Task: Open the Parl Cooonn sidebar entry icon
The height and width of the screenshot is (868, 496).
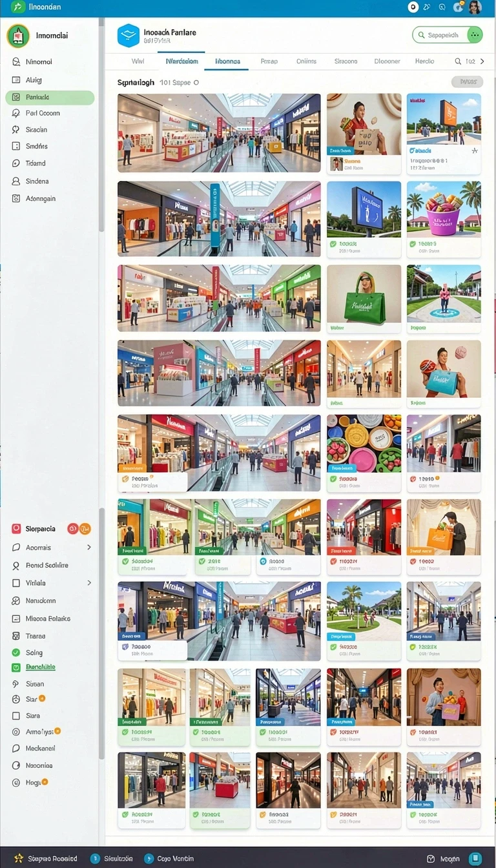Action: click(16, 113)
